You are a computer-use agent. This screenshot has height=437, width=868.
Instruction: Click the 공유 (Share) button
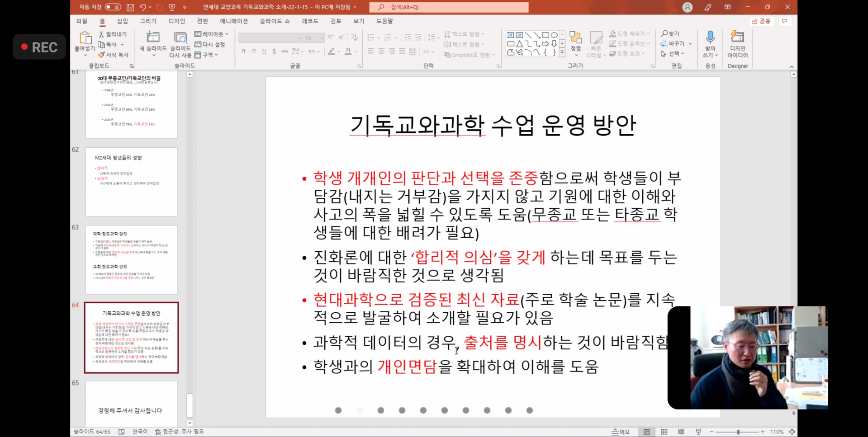point(762,21)
